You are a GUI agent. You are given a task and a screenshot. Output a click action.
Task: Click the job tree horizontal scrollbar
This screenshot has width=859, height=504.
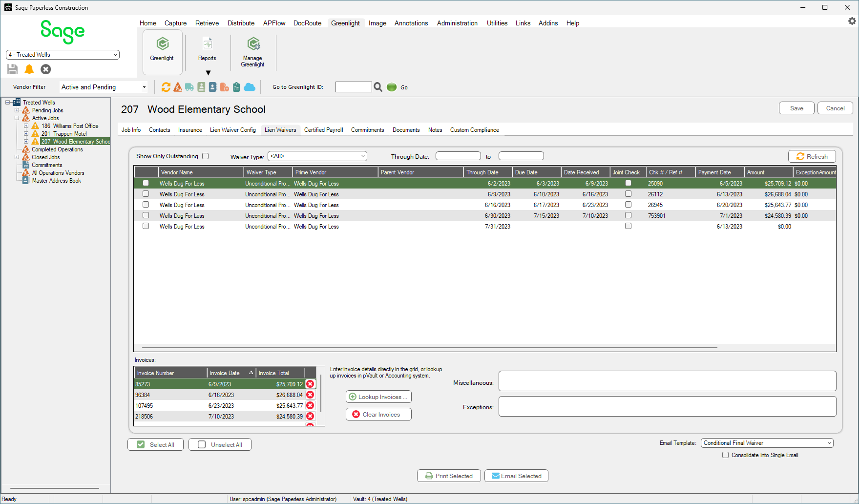[55, 488]
